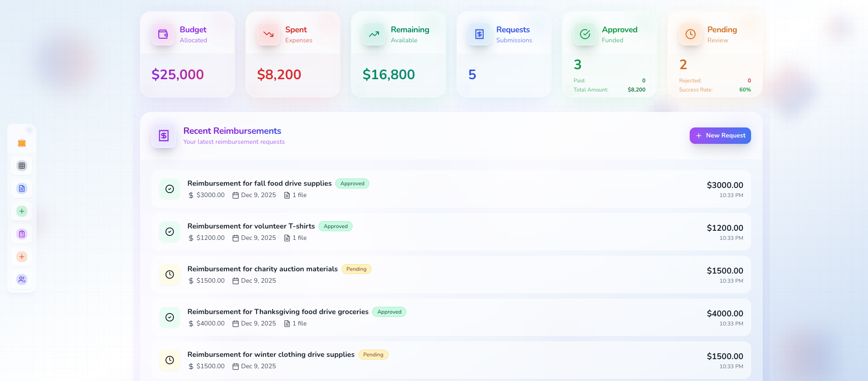Open Reimbursement for volunteer T-shirts
Screen dimensions: 868x381
(251, 226)
